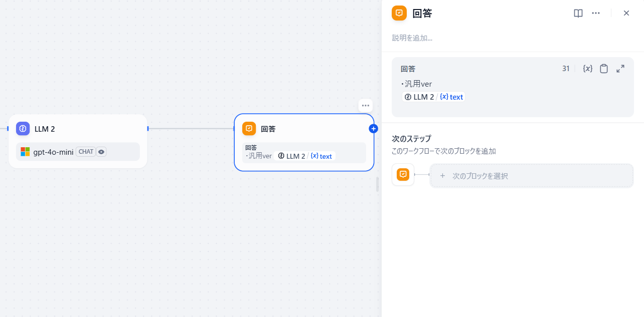The width and height of the screenshot is (644, 317).
Task: Click the character count 31
Action: pos(566,69)
